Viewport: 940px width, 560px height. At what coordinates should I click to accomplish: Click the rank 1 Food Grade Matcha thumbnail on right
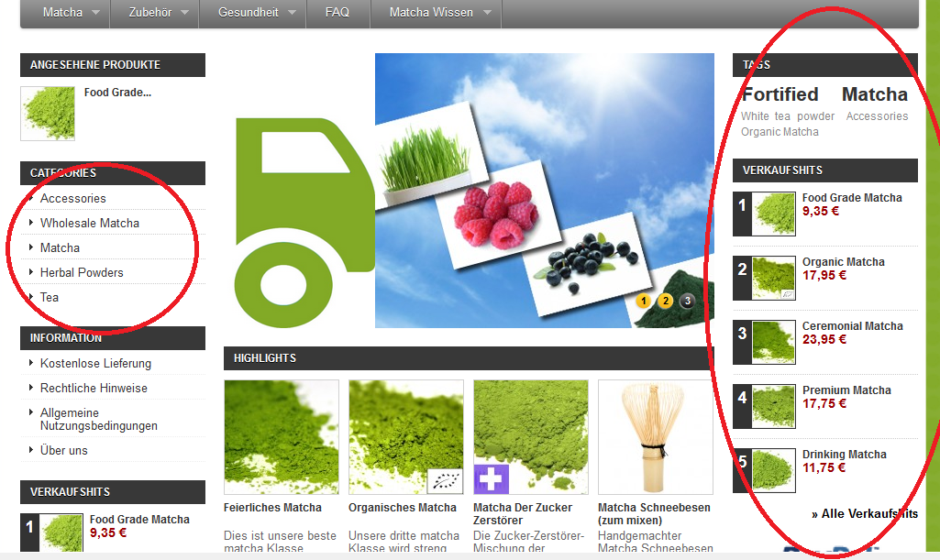(x=774, y=214)
